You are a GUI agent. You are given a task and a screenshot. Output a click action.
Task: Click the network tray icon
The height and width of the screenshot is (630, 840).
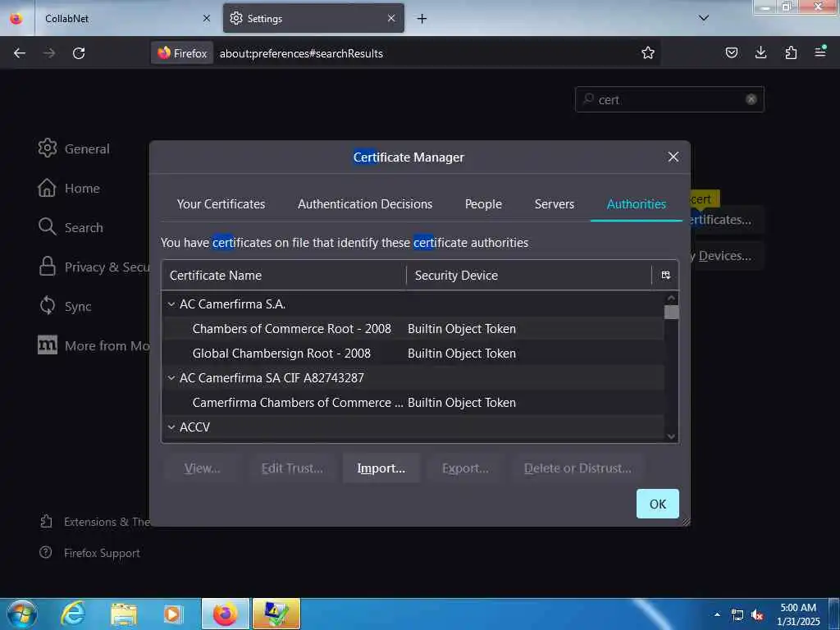click(737, 615)
